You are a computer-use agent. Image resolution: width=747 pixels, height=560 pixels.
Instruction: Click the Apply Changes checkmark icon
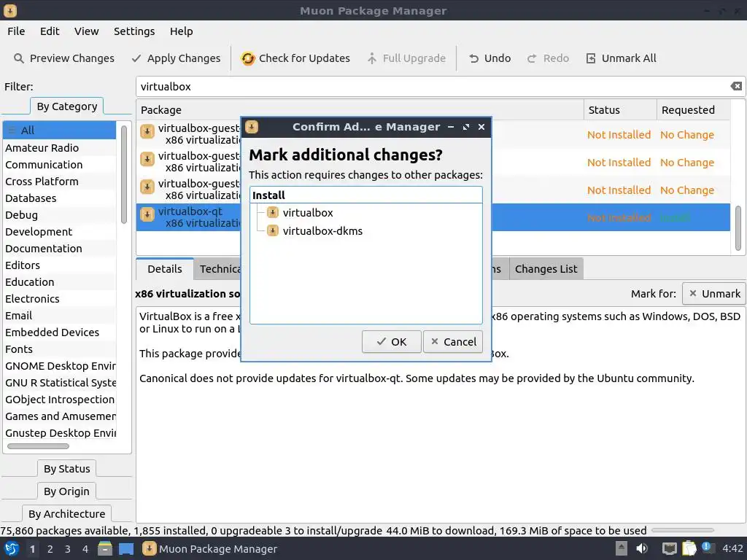[x=136, y=58]
